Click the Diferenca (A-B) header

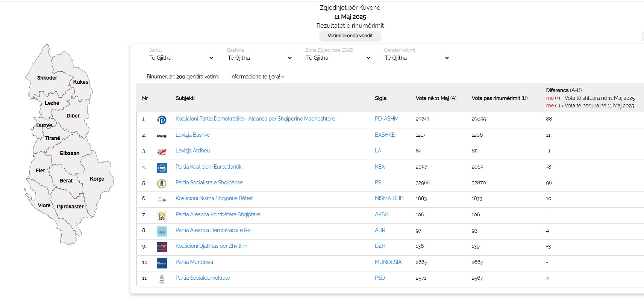tap(564, 90)
